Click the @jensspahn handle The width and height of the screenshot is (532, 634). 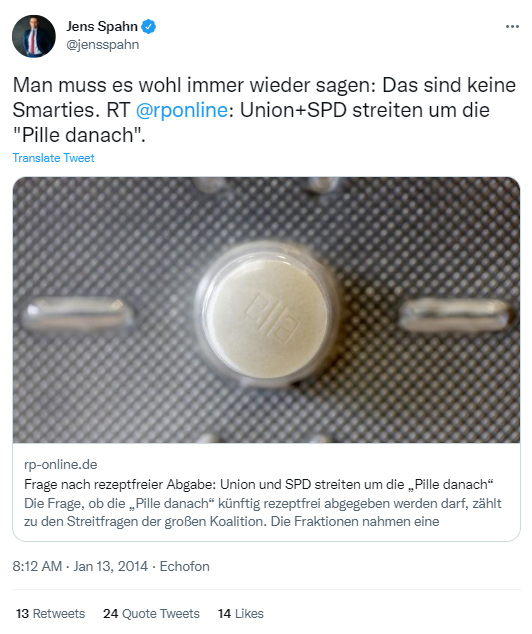click(103, 44)
